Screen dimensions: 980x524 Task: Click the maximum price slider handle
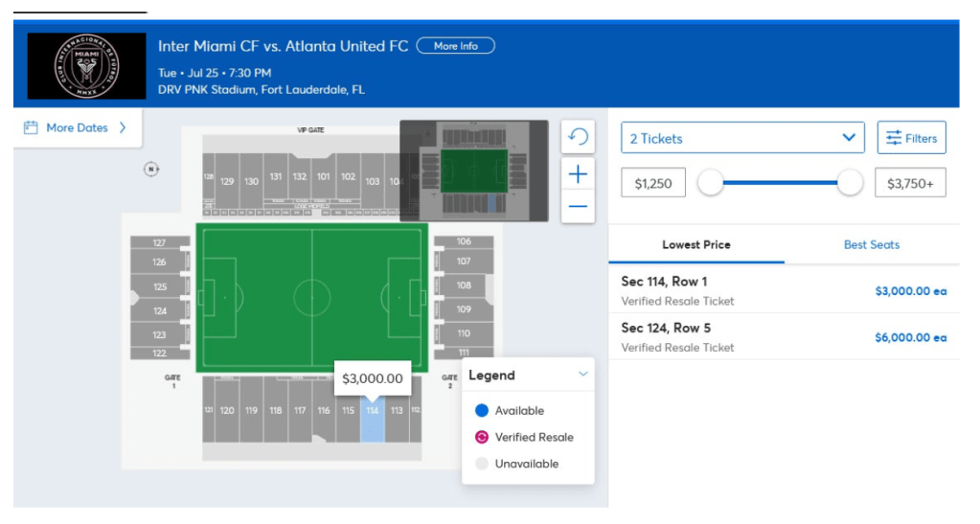[850, 183]
